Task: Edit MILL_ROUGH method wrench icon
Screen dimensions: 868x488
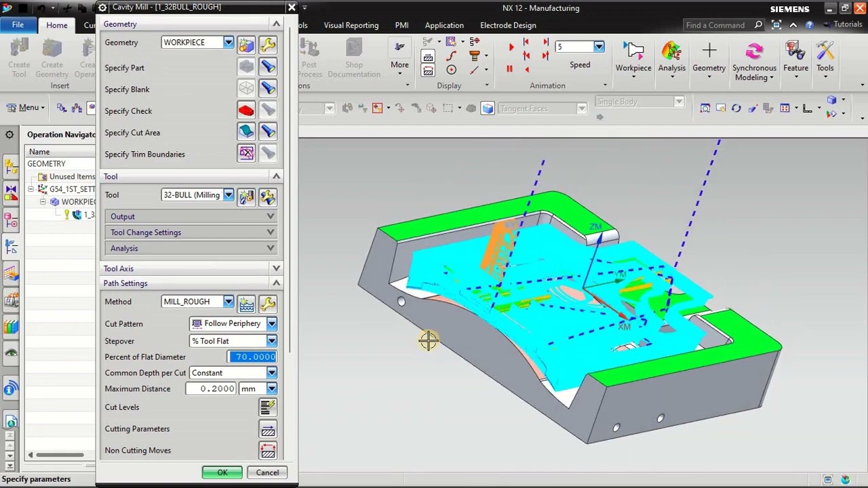Action: pyautogui.click(x=268, y=304)
